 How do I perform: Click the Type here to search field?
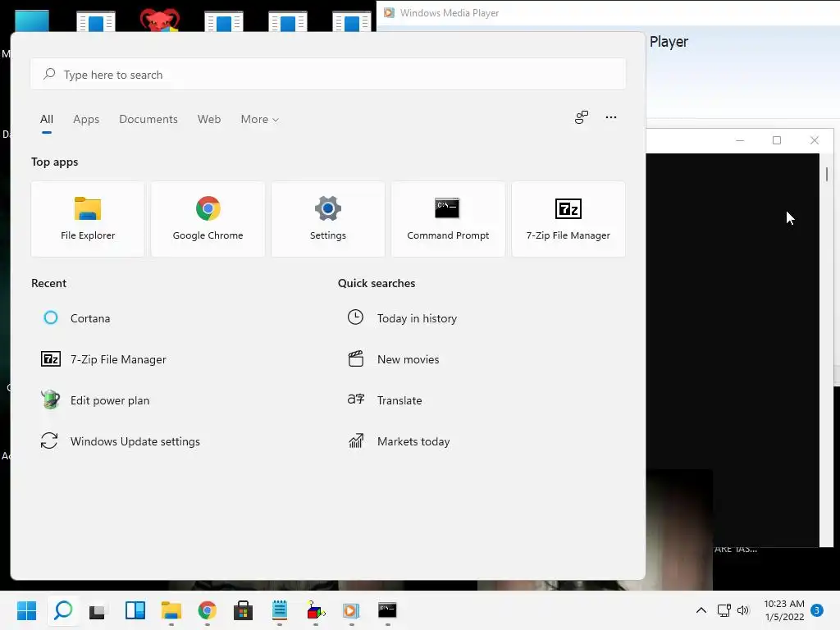(x=328, y=74)
